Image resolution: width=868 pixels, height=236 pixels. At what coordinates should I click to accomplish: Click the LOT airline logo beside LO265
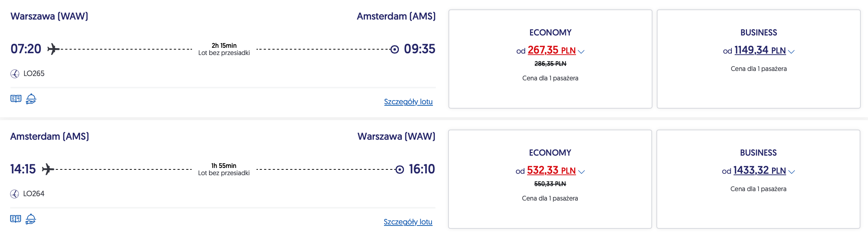tap(15, 74)
